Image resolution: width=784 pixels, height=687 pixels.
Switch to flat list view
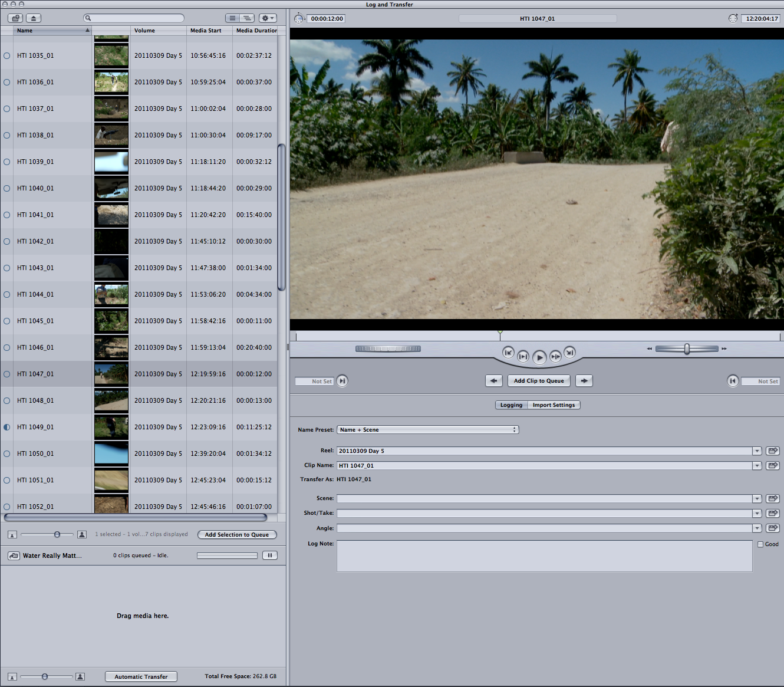pos(233,18)
